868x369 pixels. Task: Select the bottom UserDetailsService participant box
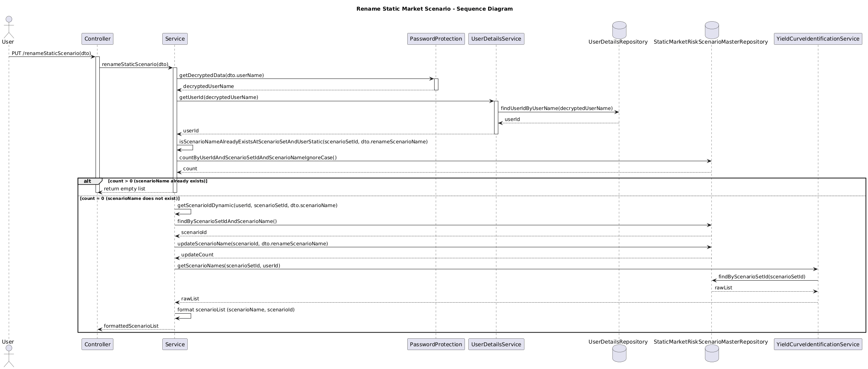[x=496, y=344]
